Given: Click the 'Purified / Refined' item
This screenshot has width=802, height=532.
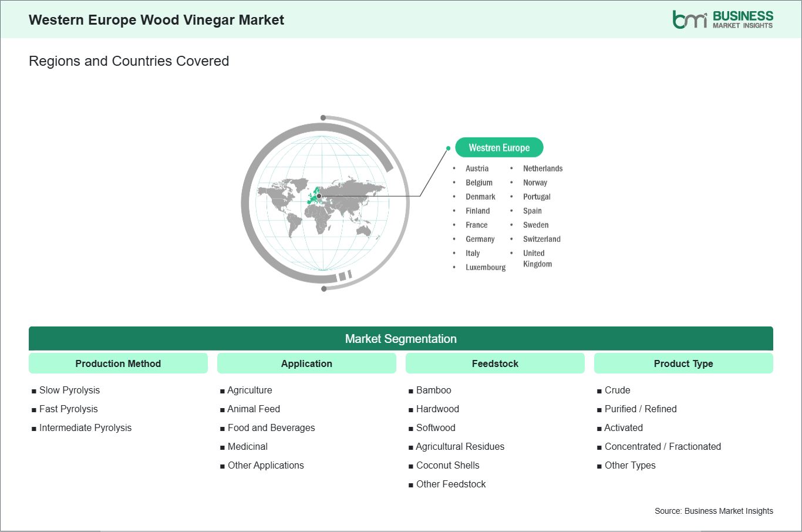Looking at the screenshot, I should (x=641, y=409).
